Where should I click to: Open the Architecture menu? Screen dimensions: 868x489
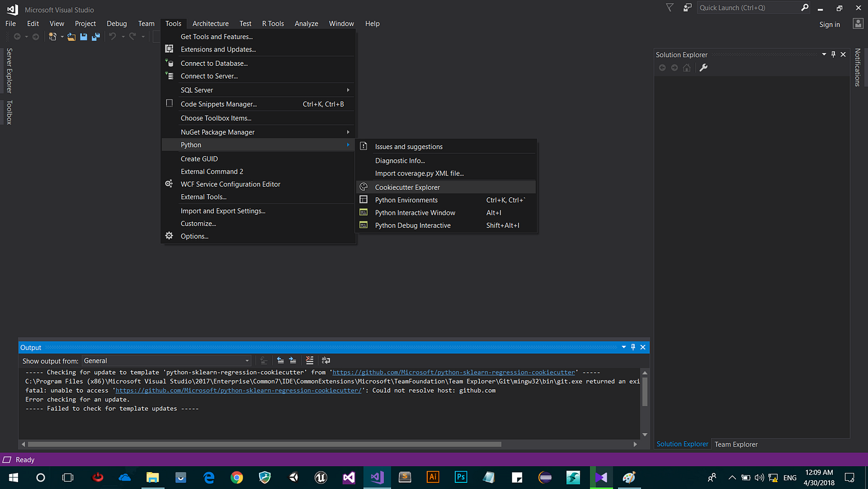210,24
